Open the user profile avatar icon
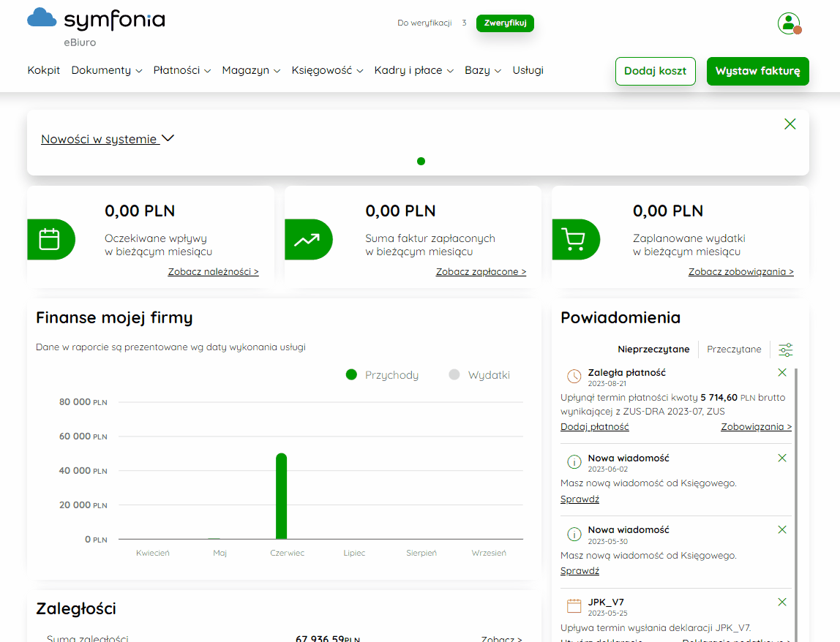This screenshot has height=642, width=840. pos(789,23)
